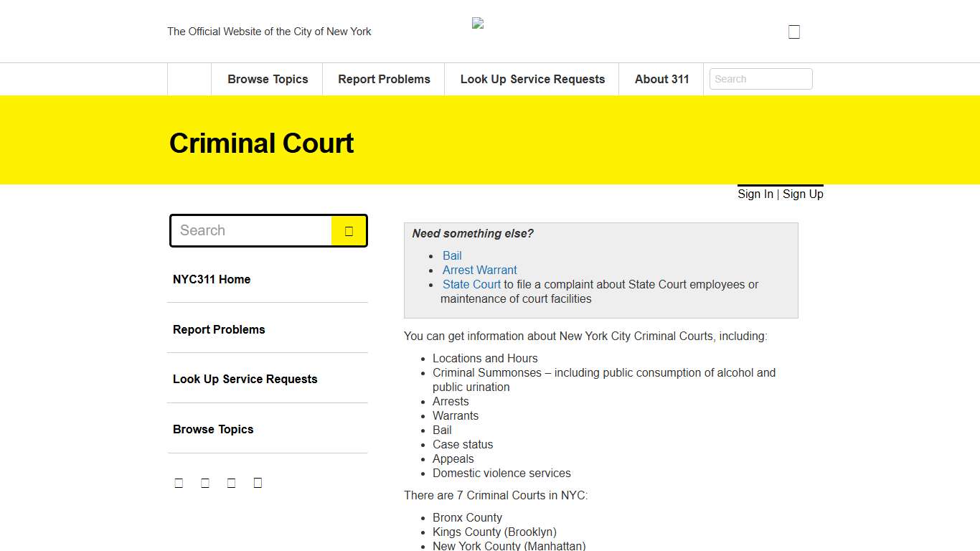
Task: Click the fourth social sharing icon in sidebar
Action: click(258, 482)
